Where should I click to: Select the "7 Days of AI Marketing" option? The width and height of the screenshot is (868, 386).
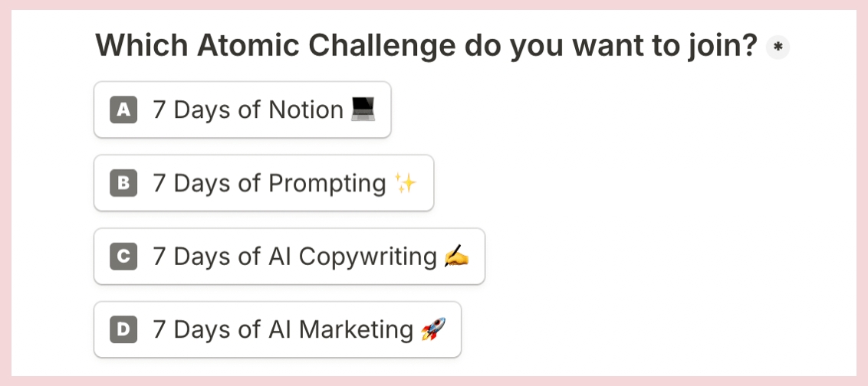tap(278, 329)
